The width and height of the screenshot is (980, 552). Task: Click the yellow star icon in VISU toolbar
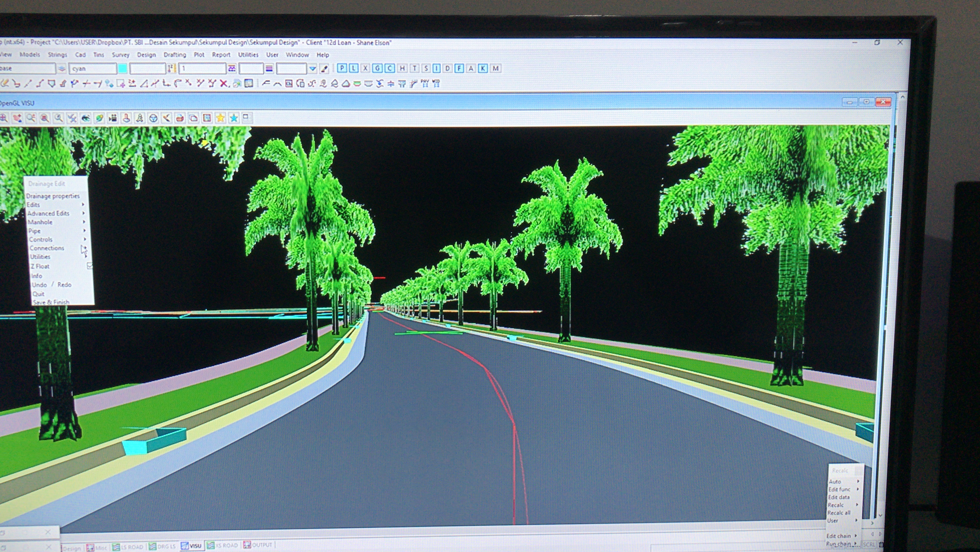pyautogui.click(x=220, y=118)
